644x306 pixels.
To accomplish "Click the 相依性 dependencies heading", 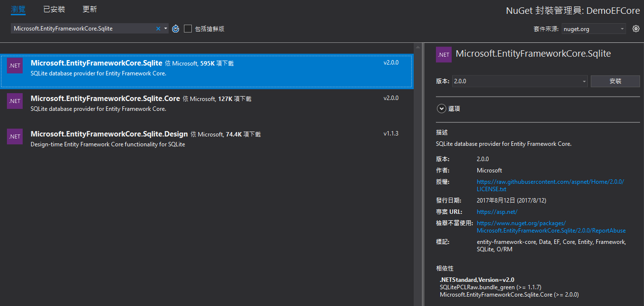I will click(x=445, y=269).
